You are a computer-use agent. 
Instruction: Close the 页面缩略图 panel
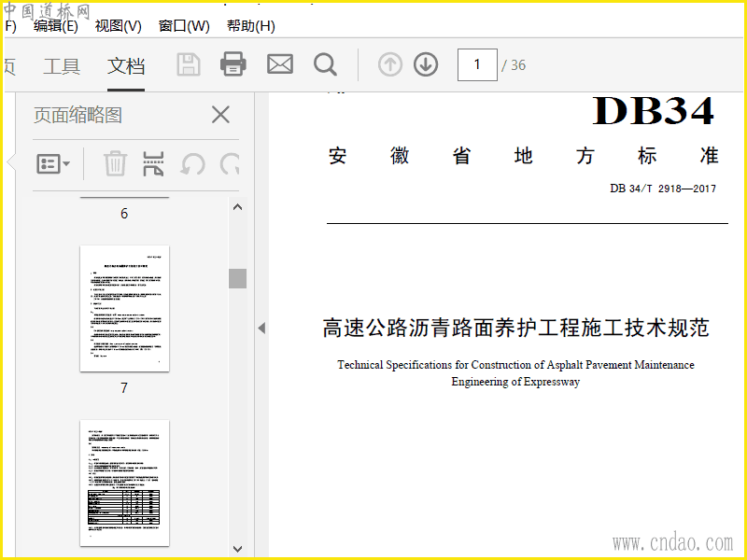point(220,115)
